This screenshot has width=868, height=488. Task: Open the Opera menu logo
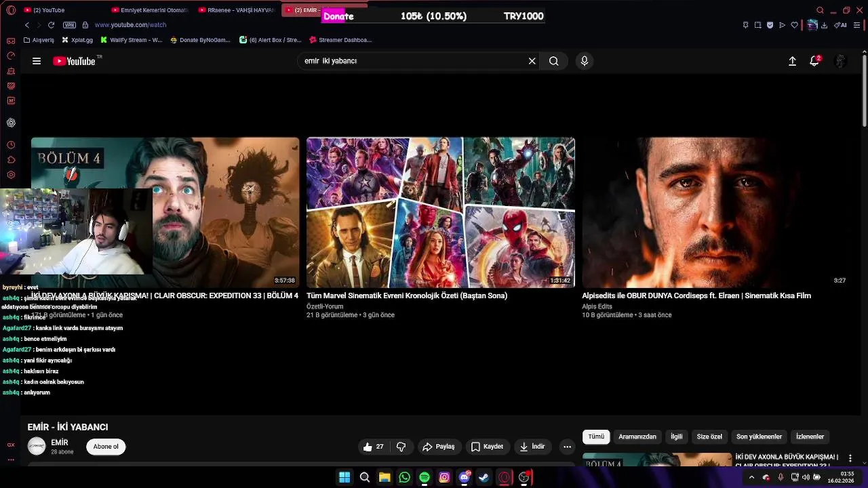coord(11,10)
